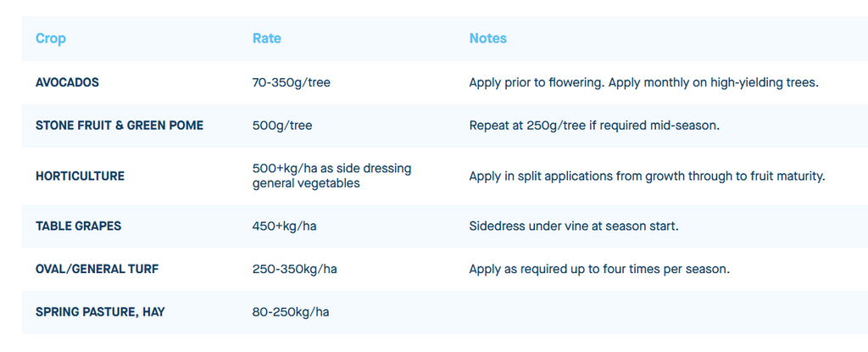868x352 pixels.
Task: Select the 250-350kg/ha rate cell
Action: pos(295,269)
